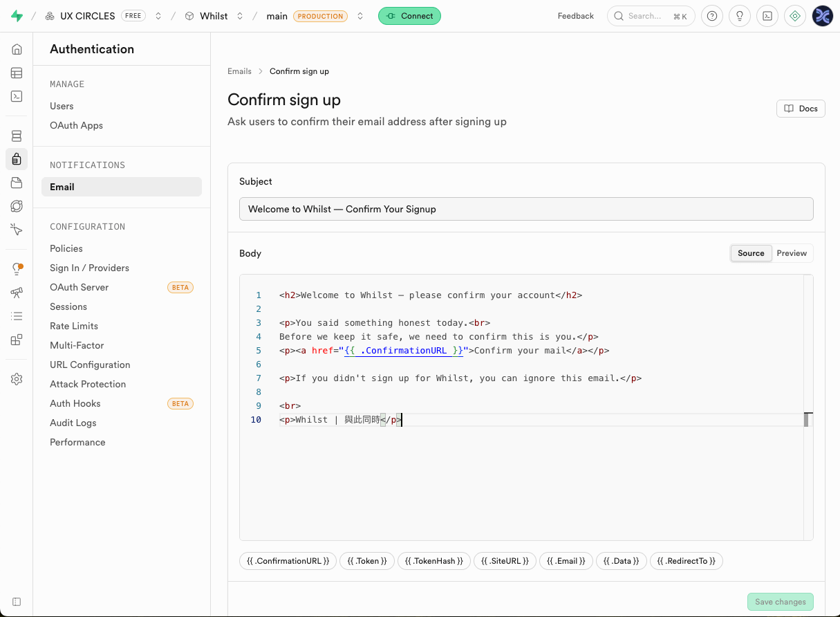Image resolution: width=840 pixels, height=617 pixels.
Task: Open the Database sidebar icon
Action: [x=17, y=136]
